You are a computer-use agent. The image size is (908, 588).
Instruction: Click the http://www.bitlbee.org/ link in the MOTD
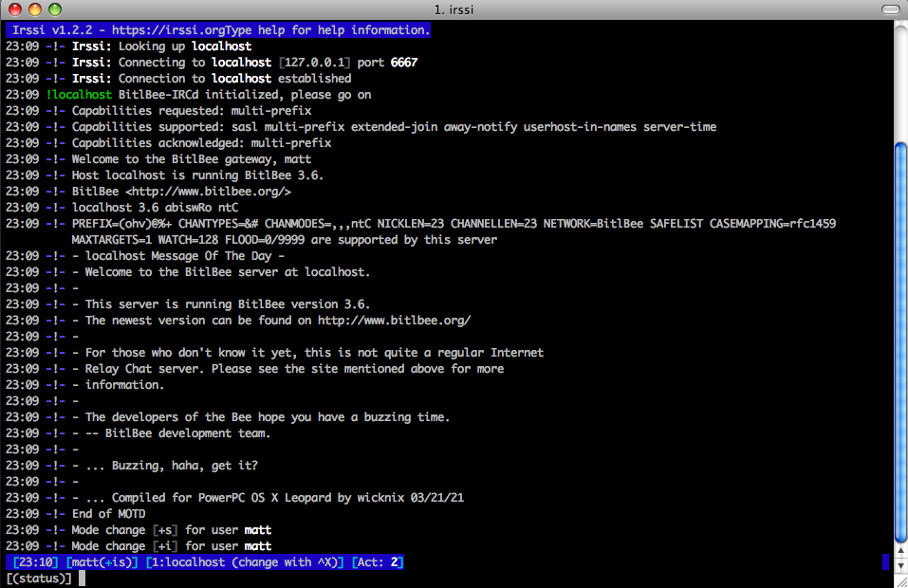point(395,320)
